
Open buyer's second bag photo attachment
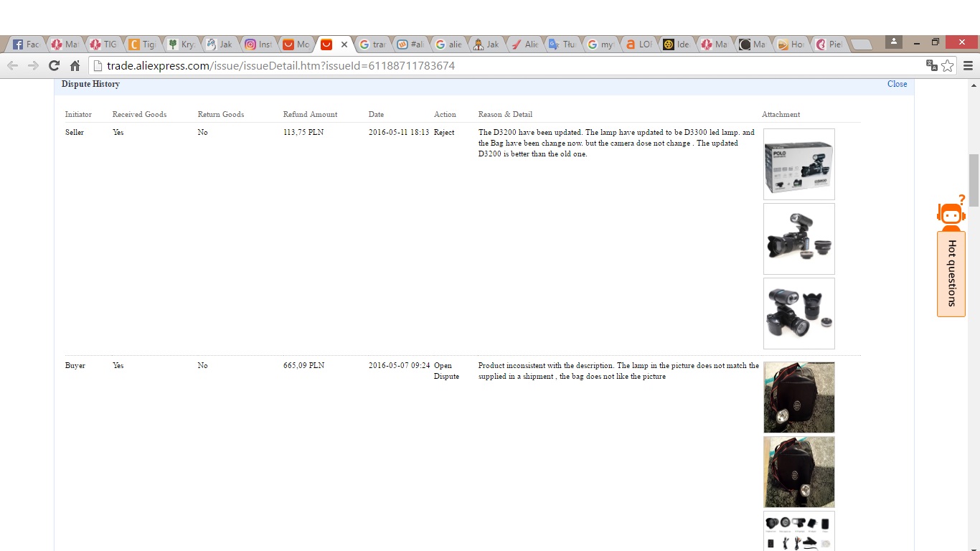click(799, 472)
